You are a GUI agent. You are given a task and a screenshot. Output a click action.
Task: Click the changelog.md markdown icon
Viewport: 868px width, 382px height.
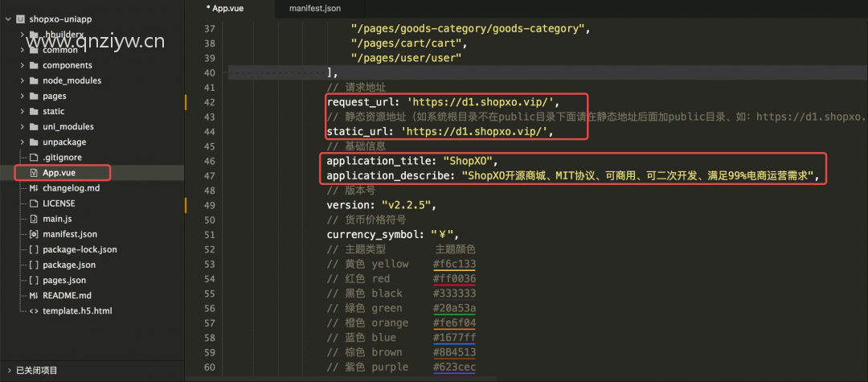click(33, 188)
